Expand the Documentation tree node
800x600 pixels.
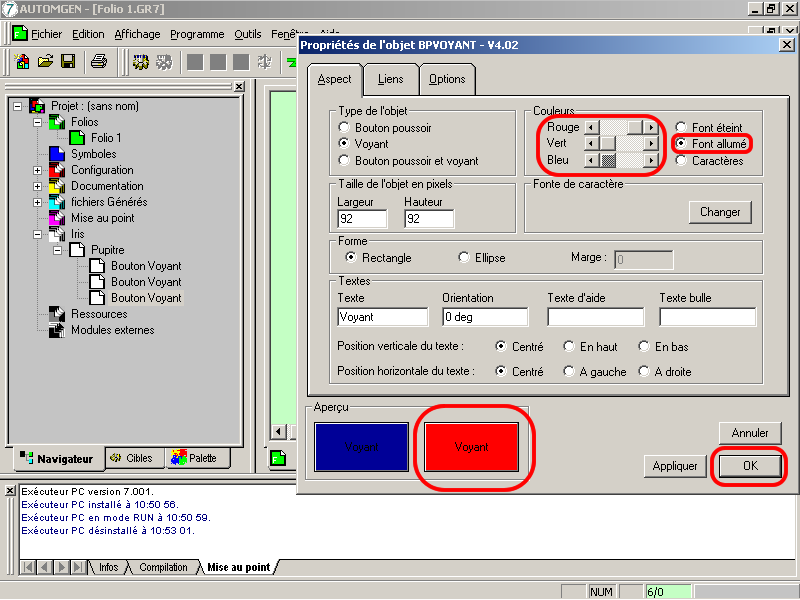[x=38, y=186]
